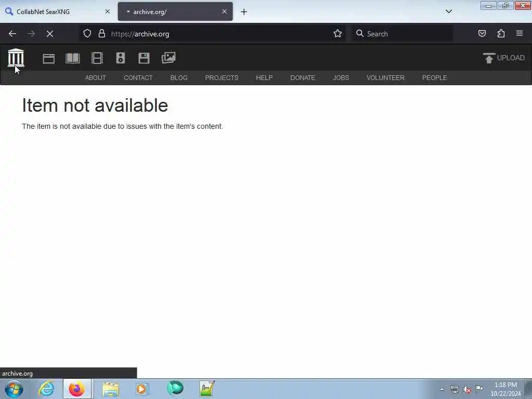Open the PEOPLE link
This screenshot has height=399, width=532.
click(x=434, y=78)
